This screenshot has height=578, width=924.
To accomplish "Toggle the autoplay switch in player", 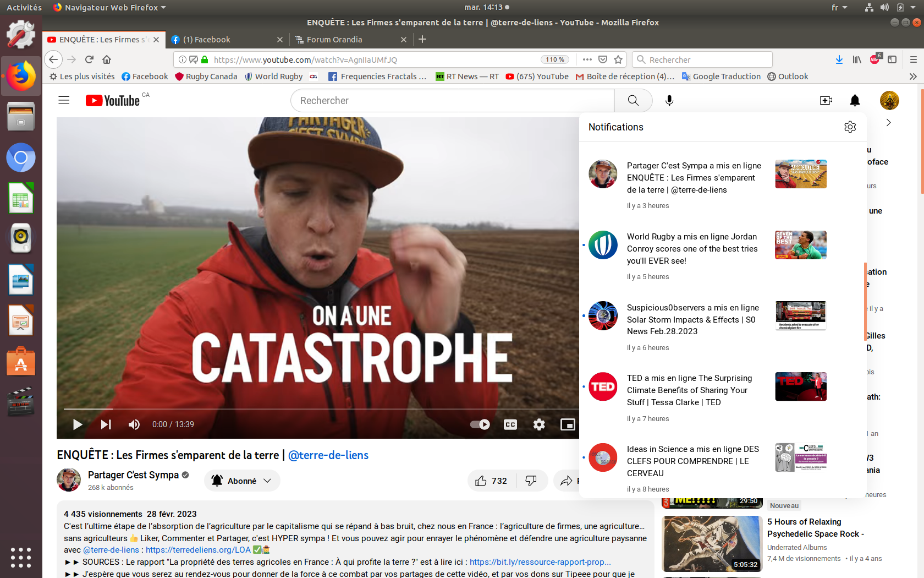I will pos(480,424).
